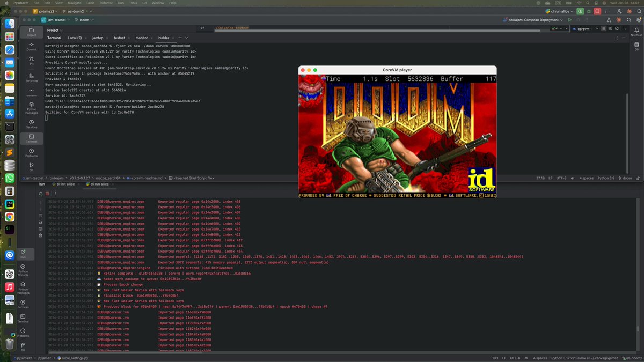644x362 pixels.
Task: Open the Tools menu in menu bar
Action: point(133,3)
